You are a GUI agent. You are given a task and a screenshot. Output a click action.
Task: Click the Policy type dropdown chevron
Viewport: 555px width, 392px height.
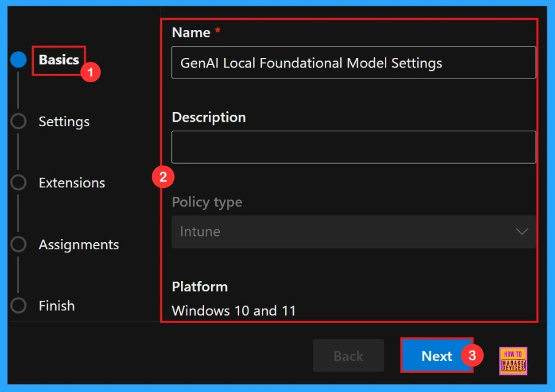pos(522,231)
